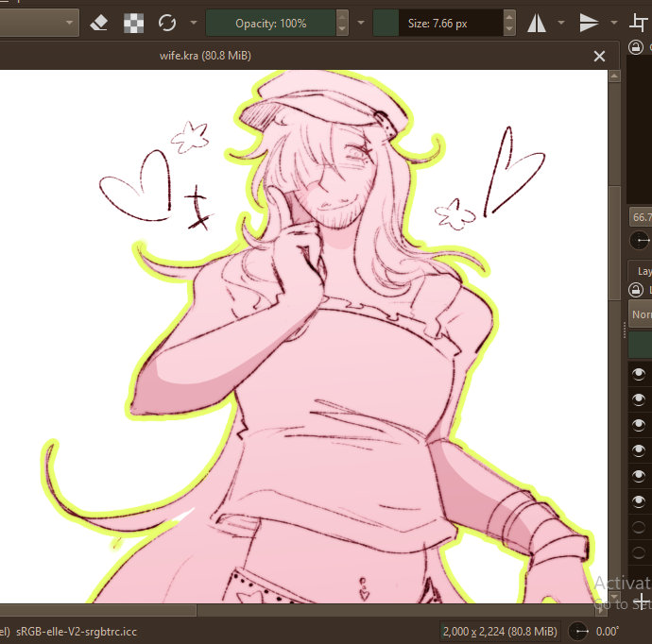
Task: Hide the topmost layer via its eye icon
Action: pos(639,374)
